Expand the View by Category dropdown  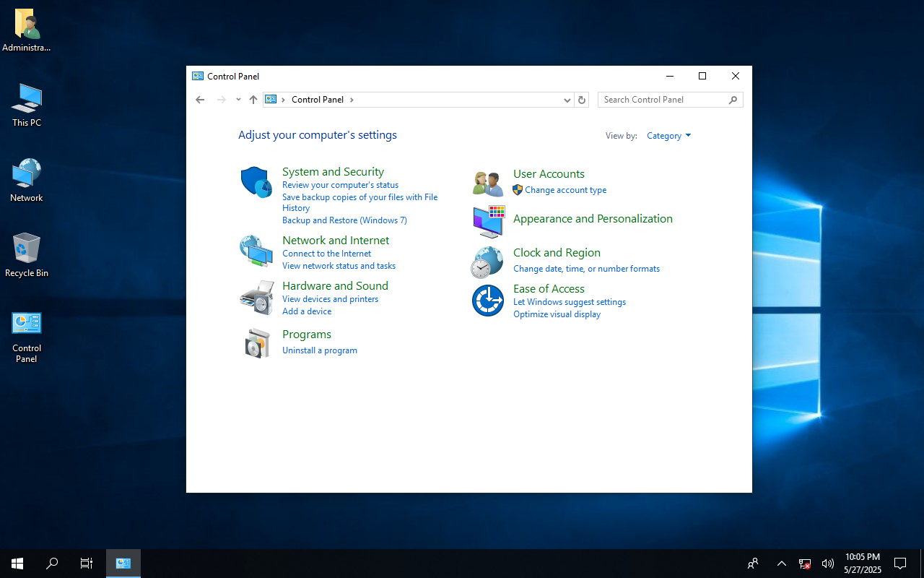pos(668,136)
